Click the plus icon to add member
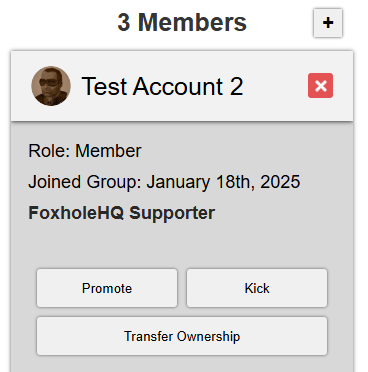The height and width of the screenshot is (372, 368). pos(328,23)
